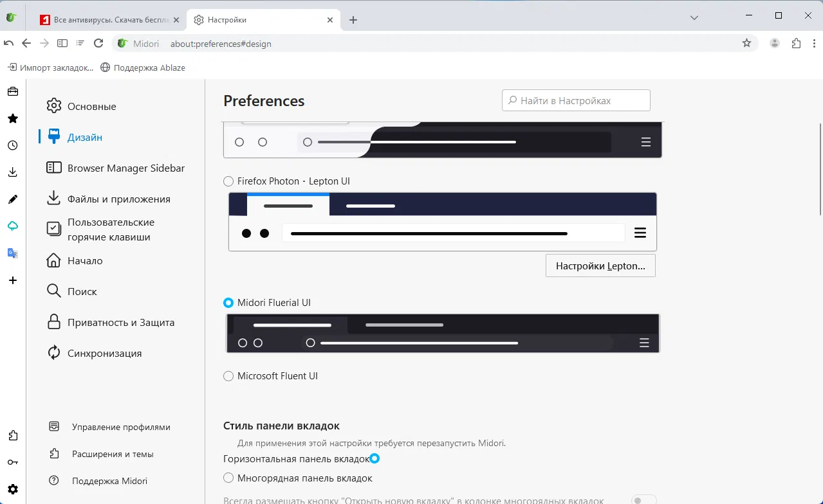Click the Midori Fluerial UI preview thumbnail
The width and height of the screenshot is (823, 504).
(x=443, y=334)
